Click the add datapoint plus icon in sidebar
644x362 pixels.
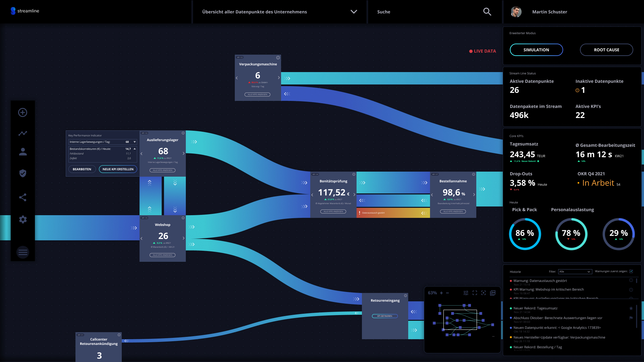point(23,112)
